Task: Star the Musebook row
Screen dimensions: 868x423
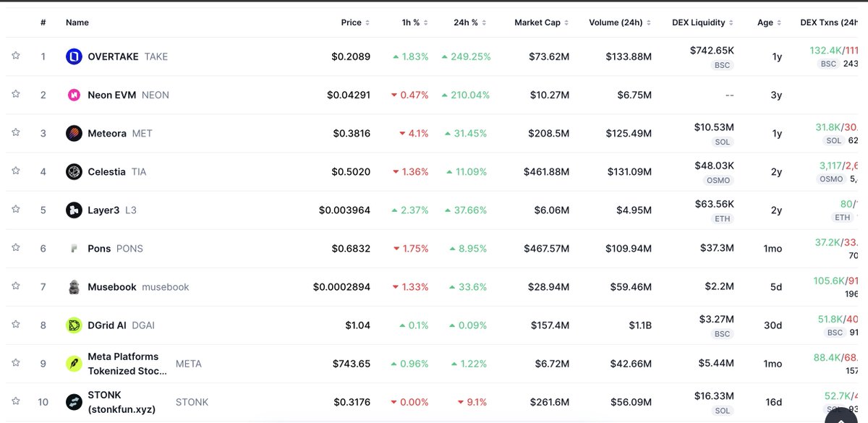Action: (x=15, y=286)
